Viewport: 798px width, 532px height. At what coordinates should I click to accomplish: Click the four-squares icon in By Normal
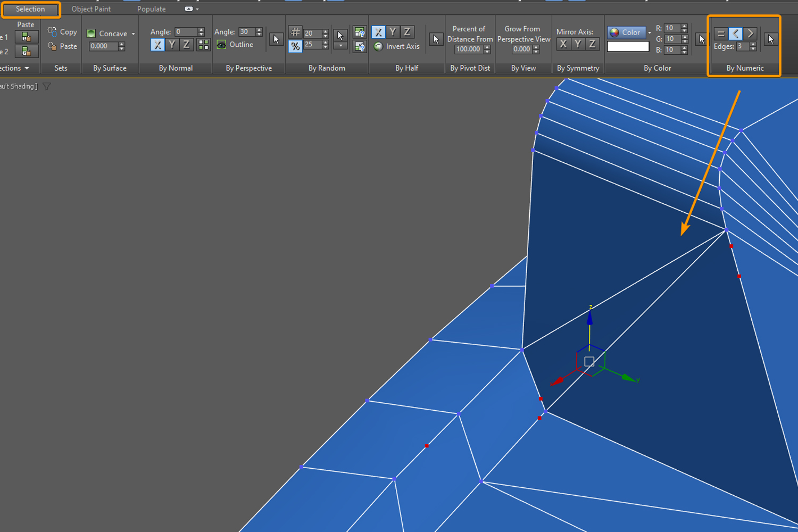[x=203, y=45]
